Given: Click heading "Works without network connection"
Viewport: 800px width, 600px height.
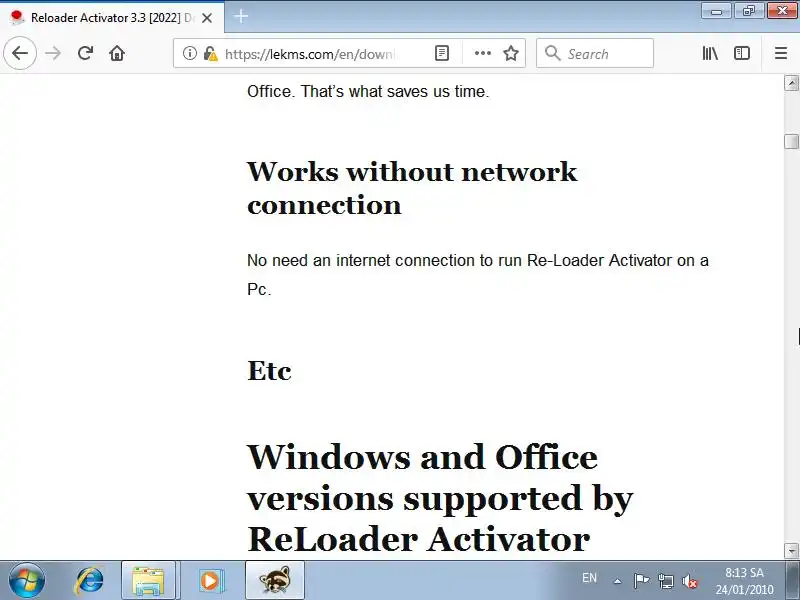Looking at the screenshot, I should (412, 188).
